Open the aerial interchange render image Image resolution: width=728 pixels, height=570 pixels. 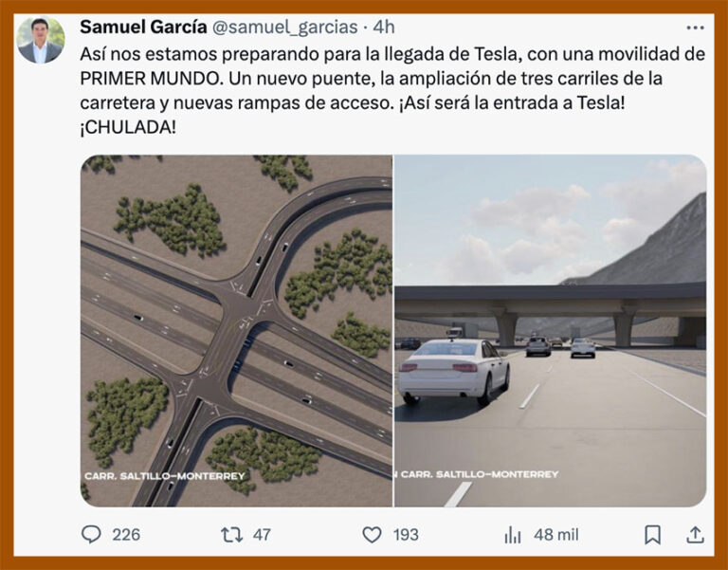coord(236,331)
